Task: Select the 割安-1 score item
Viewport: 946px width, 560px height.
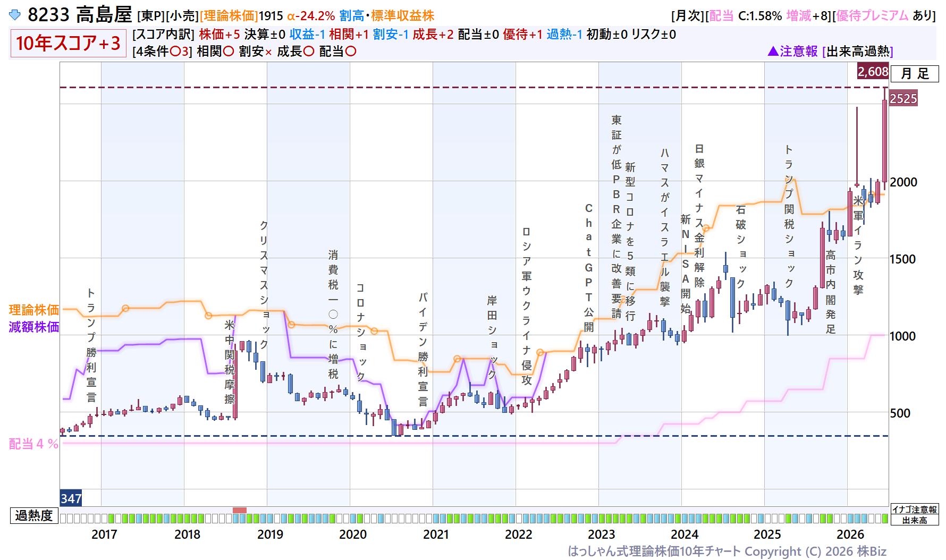Action: click(x=391, y=35)
